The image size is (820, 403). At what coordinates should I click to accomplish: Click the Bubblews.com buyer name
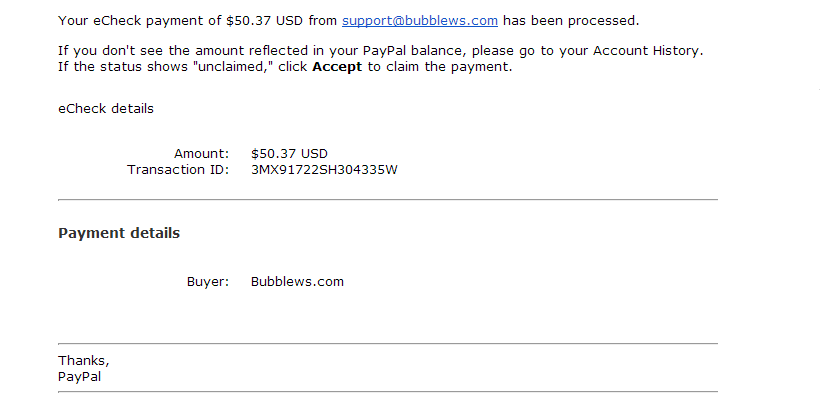point(297,282)
